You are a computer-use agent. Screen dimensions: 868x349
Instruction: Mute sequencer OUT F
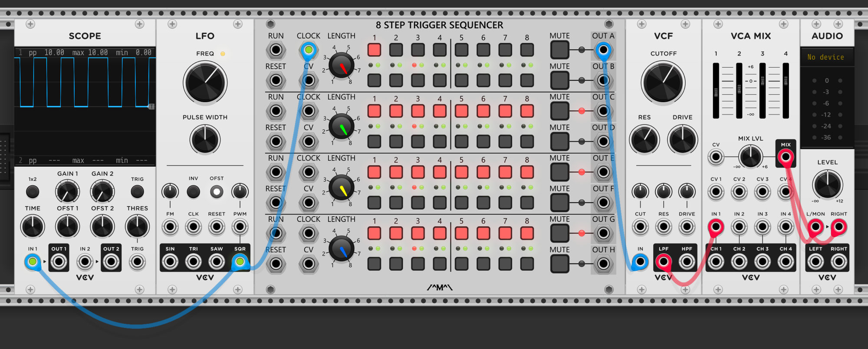(560, 203)
